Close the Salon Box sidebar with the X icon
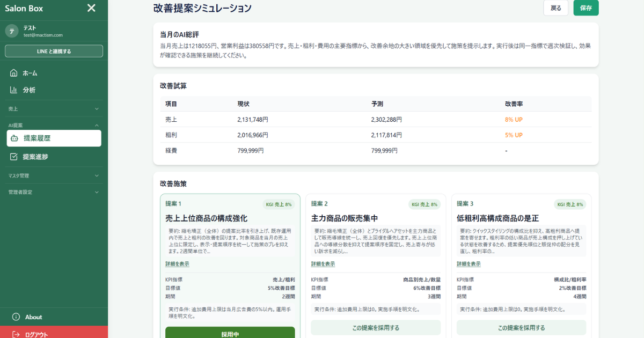The height and width of the screenshot is (338, 644). click(91, 9)
